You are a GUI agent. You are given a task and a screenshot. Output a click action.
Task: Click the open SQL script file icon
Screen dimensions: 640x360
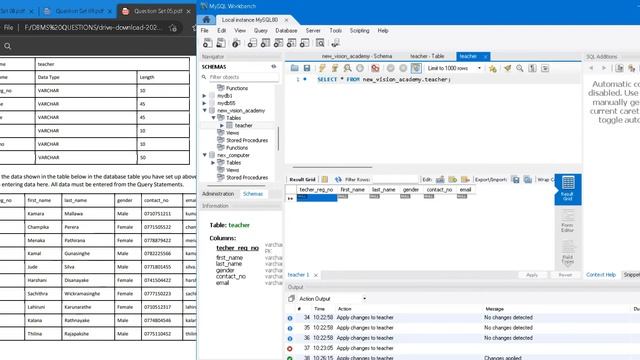[x=221, y=43]
